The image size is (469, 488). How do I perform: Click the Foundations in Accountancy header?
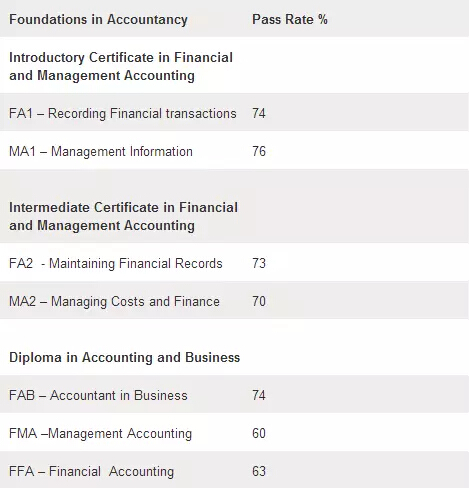98,19
